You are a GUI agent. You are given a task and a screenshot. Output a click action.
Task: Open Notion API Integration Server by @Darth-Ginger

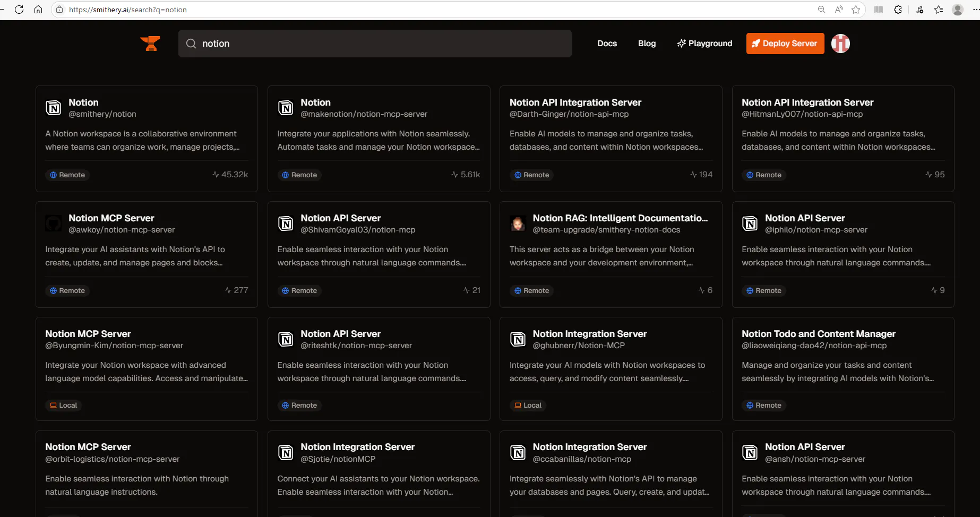tap(611, 139)
